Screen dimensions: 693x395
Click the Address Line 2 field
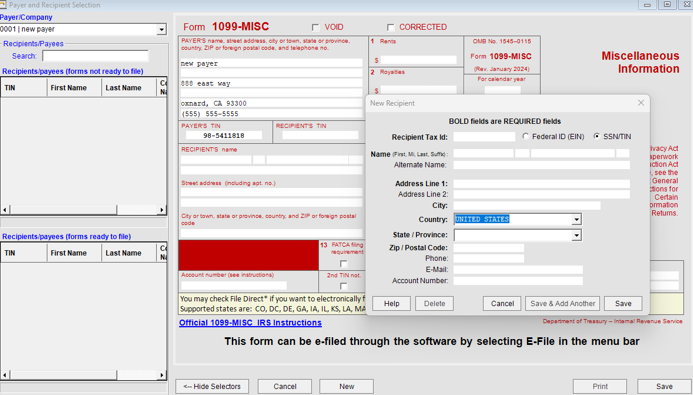pyautogui.click(x=541, y=194)
